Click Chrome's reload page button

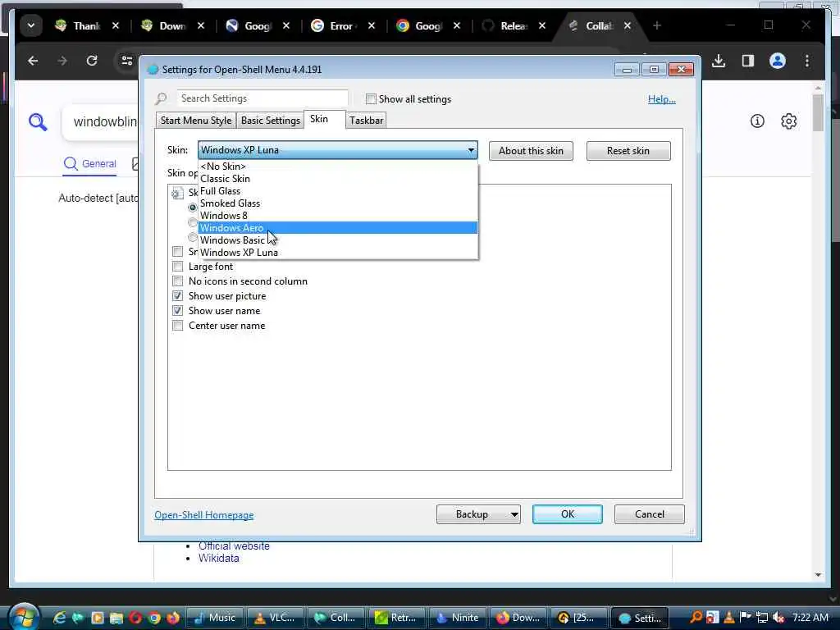pyautogui.click(x=92, y=61)
